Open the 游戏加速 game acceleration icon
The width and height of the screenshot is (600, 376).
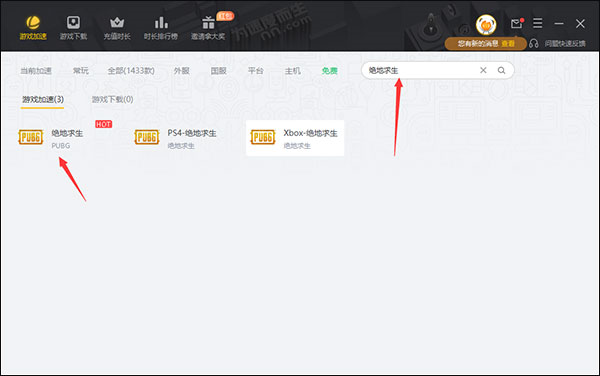click(33, 23)
